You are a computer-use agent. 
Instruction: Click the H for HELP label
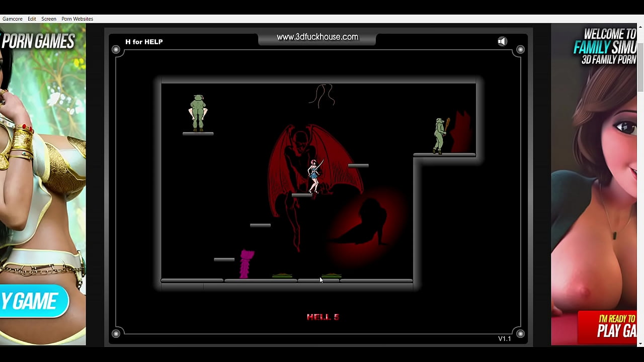144,41
